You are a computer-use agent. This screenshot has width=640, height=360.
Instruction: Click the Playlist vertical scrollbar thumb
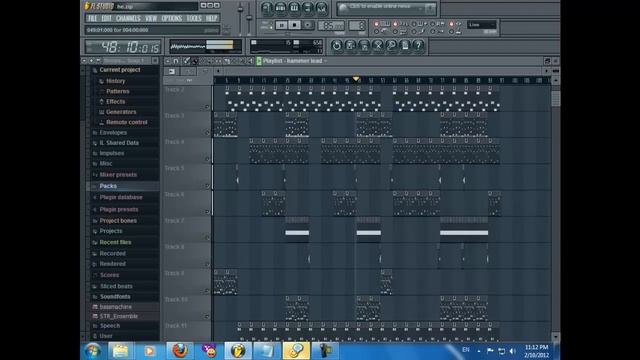[x=556, y=98]
